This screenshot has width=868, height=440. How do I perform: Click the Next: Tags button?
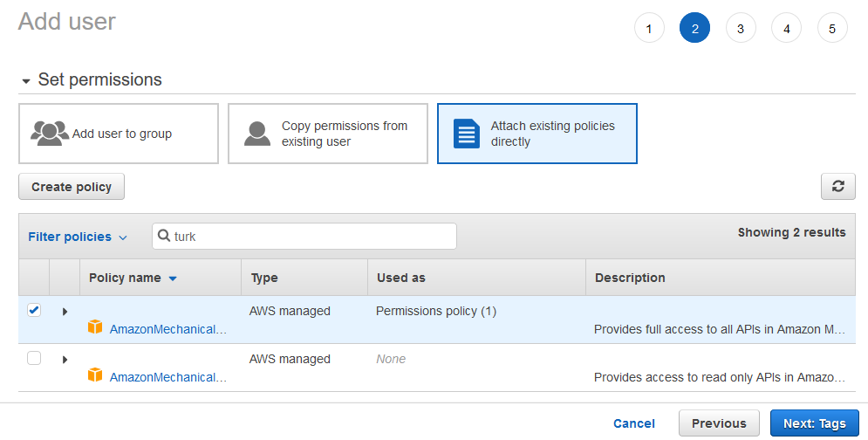click(814, 423)
